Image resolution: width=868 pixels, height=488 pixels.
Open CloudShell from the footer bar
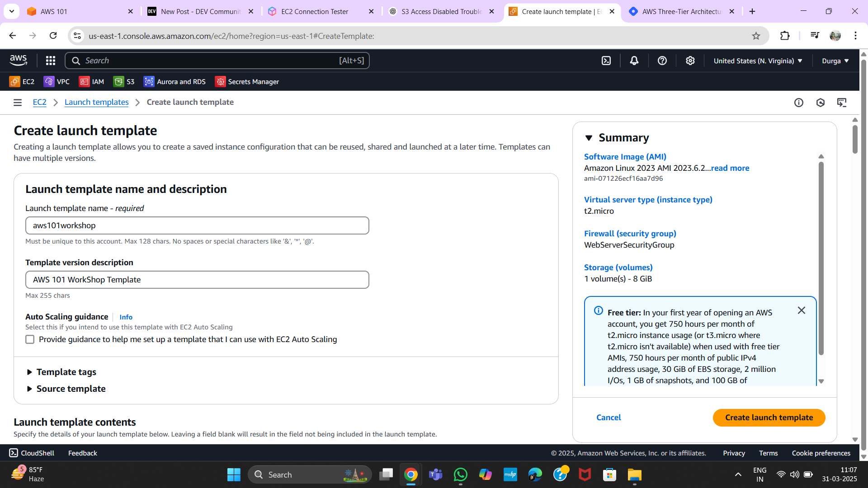[32, 453]
